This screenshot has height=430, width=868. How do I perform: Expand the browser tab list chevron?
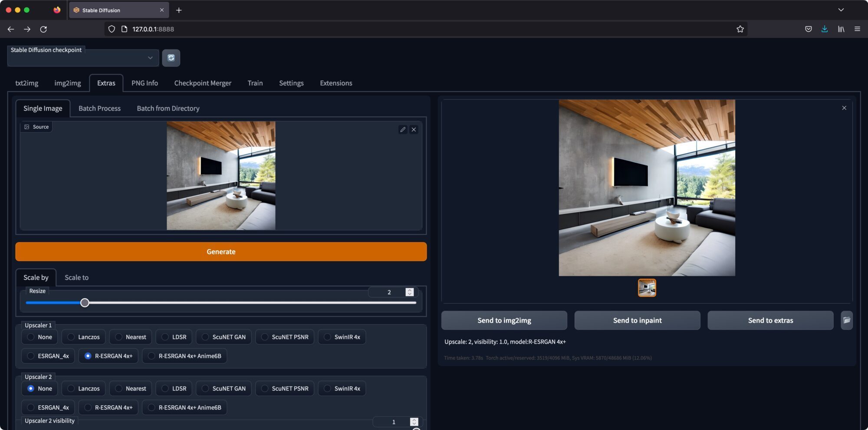coord(841,10)
